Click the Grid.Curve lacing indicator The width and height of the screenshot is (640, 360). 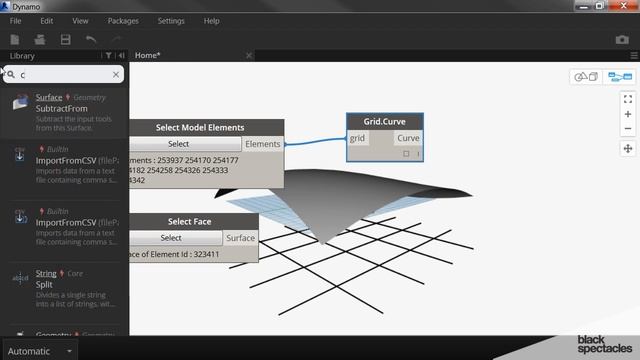click(x=418, y=153)
